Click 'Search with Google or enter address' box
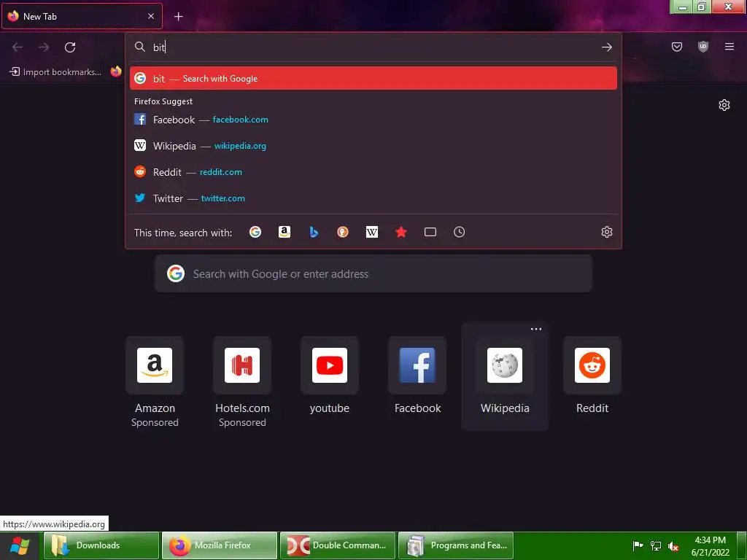 [373, 274]
